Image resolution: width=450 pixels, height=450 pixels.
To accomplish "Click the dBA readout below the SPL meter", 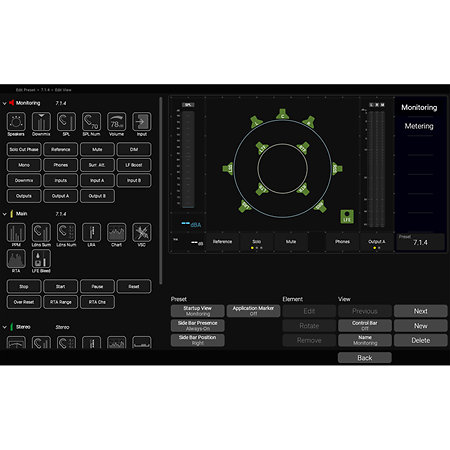I will coord(192,225).
